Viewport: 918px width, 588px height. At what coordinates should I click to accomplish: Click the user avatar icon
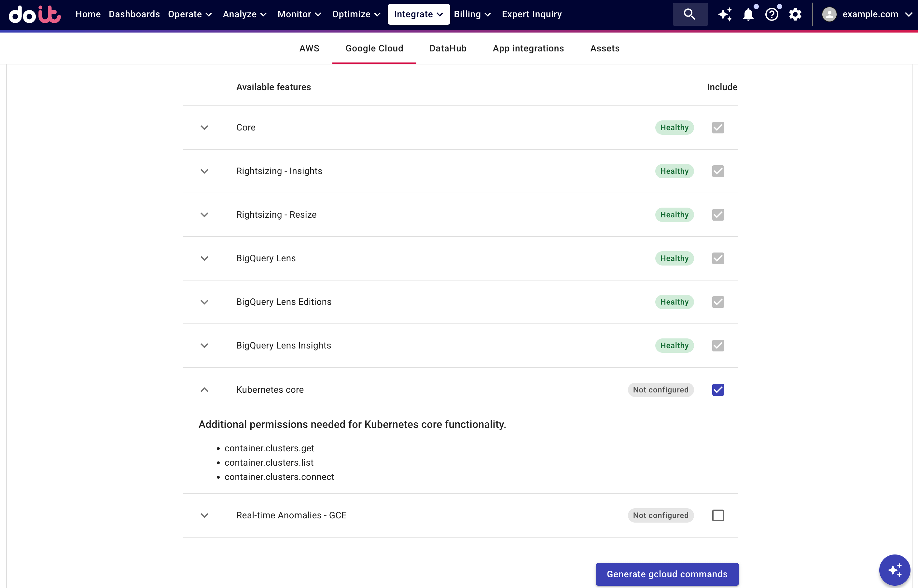click(829, 14)
